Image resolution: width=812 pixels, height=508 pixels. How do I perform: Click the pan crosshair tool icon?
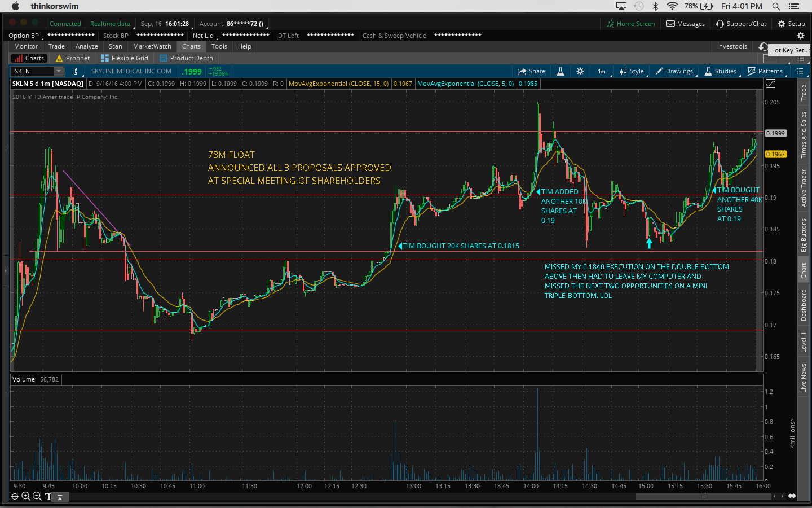(x=15, y=497)
